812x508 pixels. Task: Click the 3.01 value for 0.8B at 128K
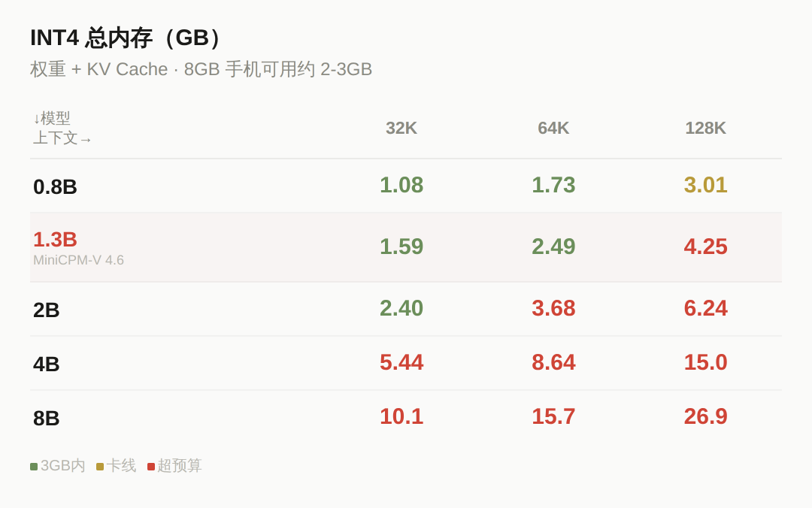705,185
